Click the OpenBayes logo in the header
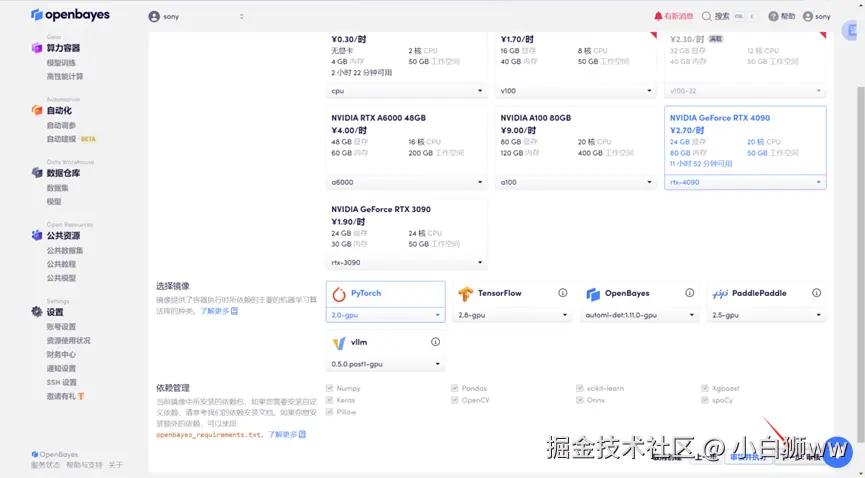 [x=70, y=15]
